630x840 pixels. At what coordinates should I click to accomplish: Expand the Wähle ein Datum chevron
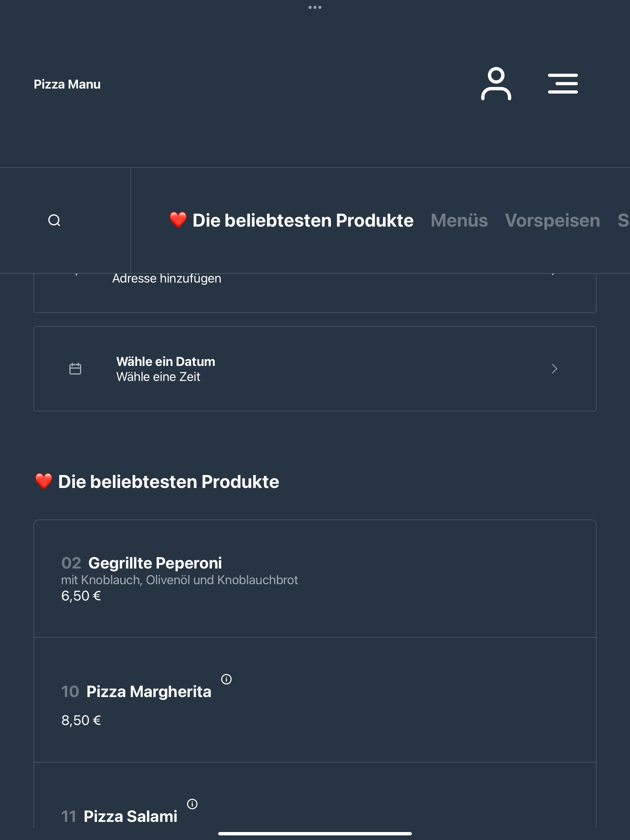554,369
